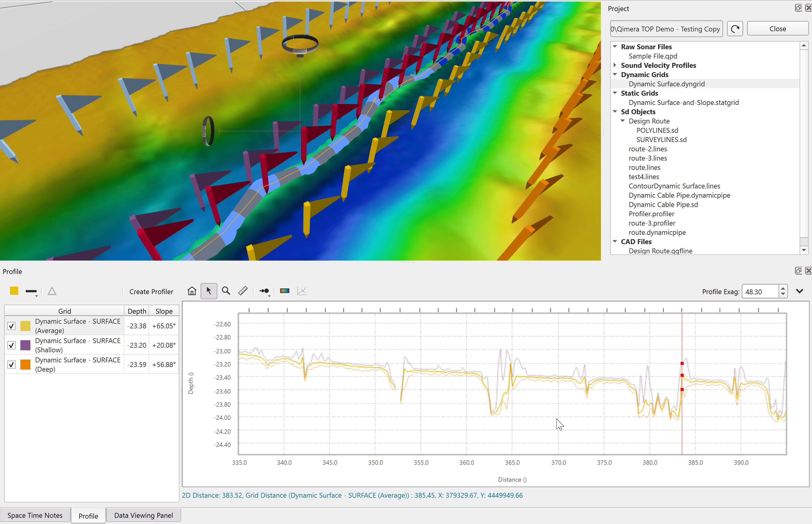This screenshot has height=524, width=812.
Task: Select the arrow pointer tool
Action: click(x=208, y=291)
